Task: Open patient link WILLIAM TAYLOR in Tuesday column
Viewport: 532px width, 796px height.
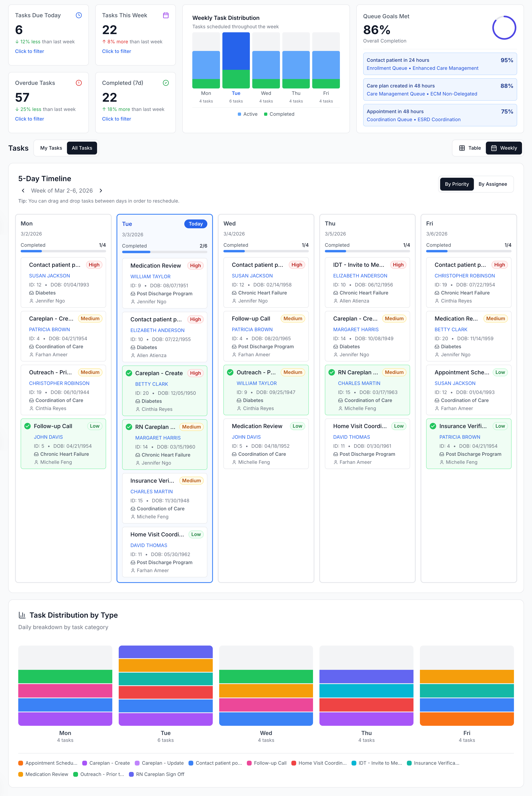Action: coord(150,277)
